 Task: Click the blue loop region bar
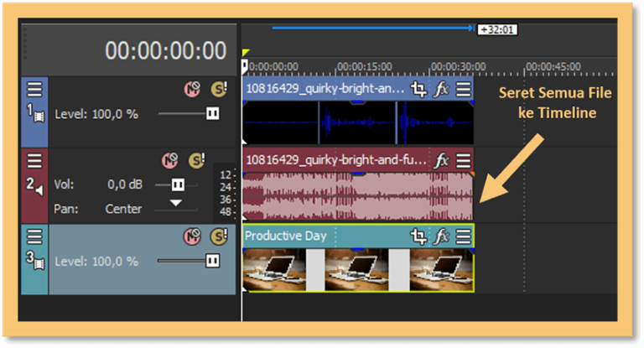pos(373,28)
